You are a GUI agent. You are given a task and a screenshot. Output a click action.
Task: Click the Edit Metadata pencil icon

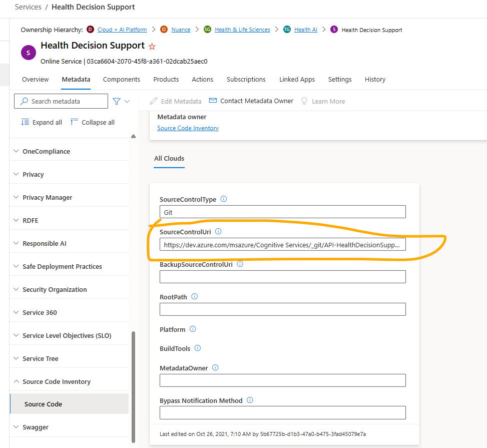coord(153,101)
